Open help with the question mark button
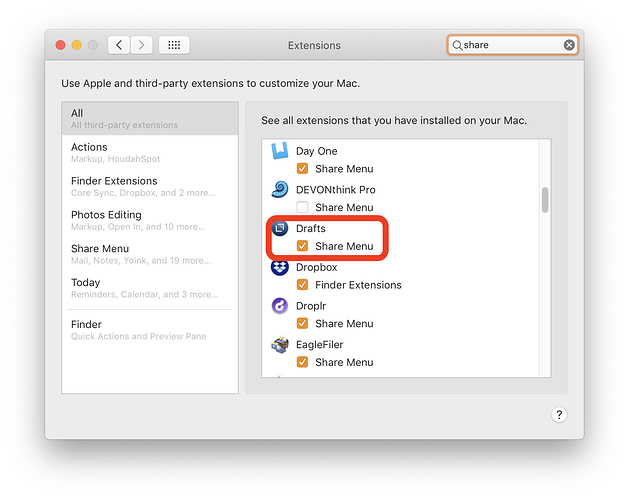This screenshot has height=499, width=629. point(559,415)
